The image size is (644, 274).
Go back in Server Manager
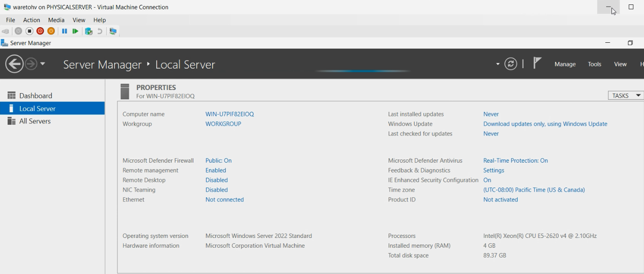click(14, 64)
